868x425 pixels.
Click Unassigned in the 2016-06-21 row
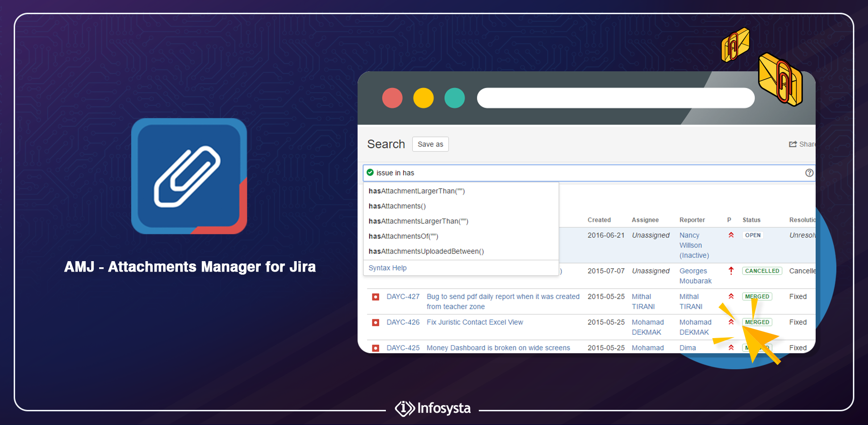pyautogui.click(x=651, y=235)
